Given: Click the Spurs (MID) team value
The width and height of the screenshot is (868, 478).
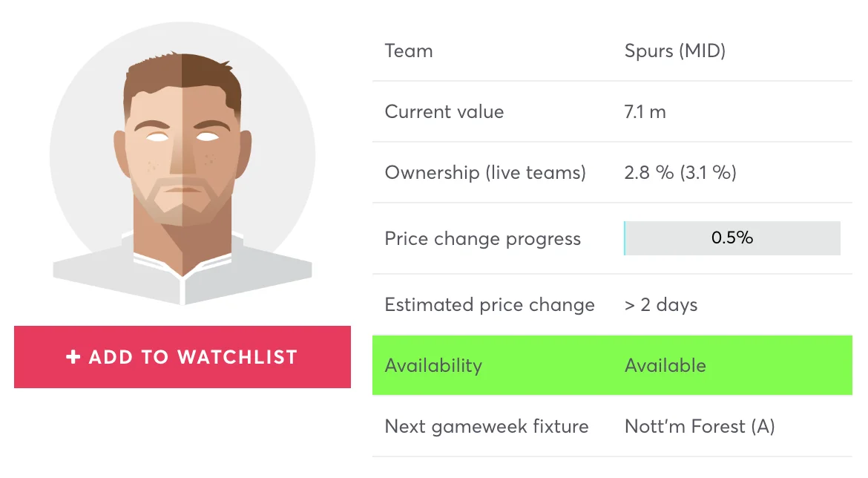Looking at the screenshot, I should pos(675,51).
